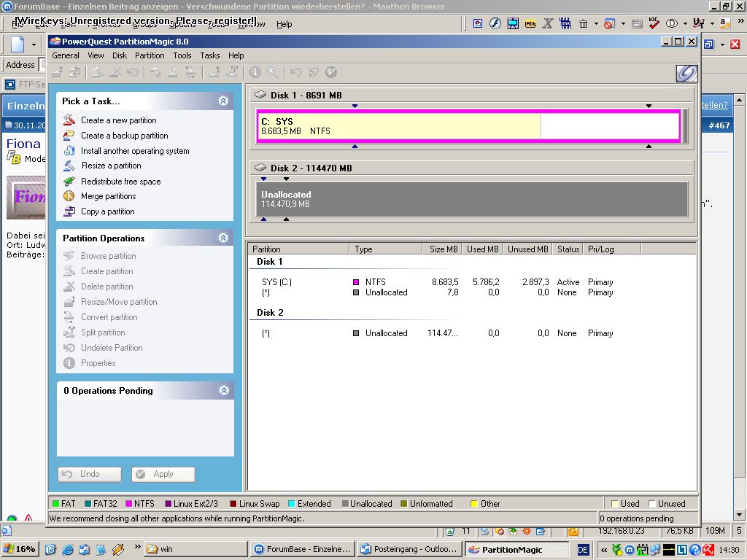Open the View menu in PartitionMagic
The image size is (747, 560).
(x=96, y=55)
